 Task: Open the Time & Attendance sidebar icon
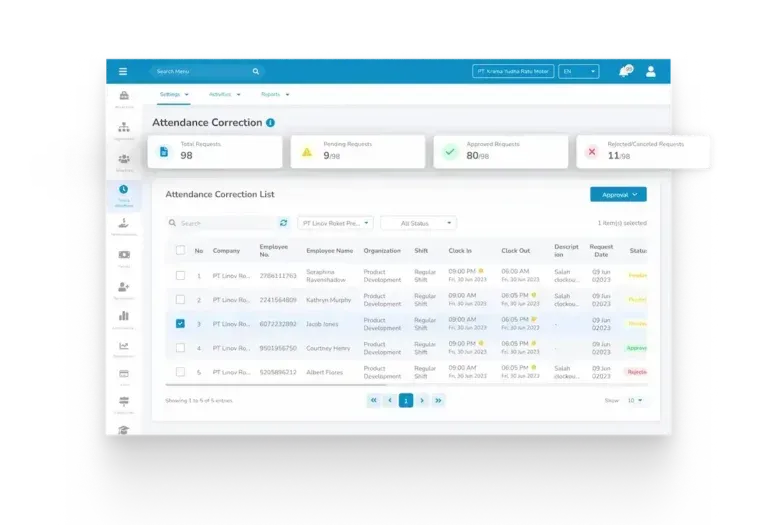pos(123,192)
